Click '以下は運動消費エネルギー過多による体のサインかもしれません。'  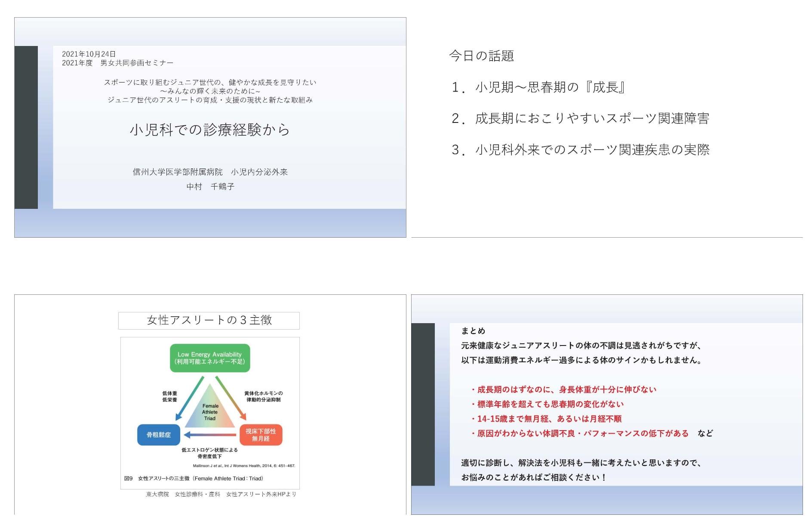point(581,360)
